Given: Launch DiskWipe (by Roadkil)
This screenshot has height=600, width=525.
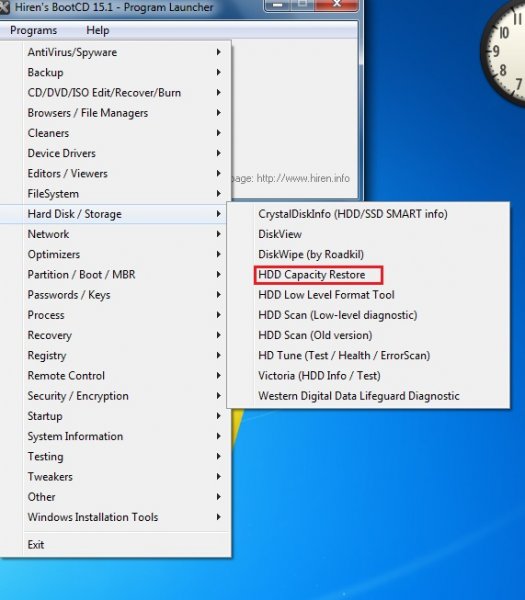Looking at the screenshot, I should pos(368,254).
